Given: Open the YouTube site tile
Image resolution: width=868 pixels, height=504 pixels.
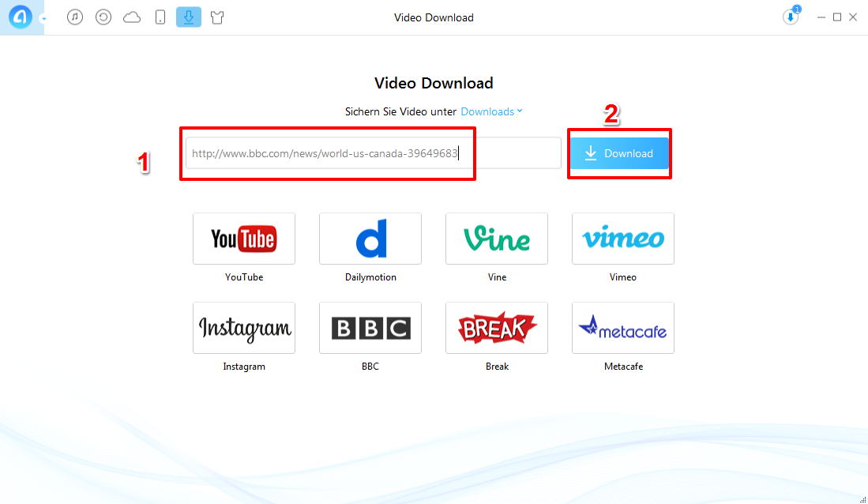Looking at the screenshot, I should coord(244,239).
